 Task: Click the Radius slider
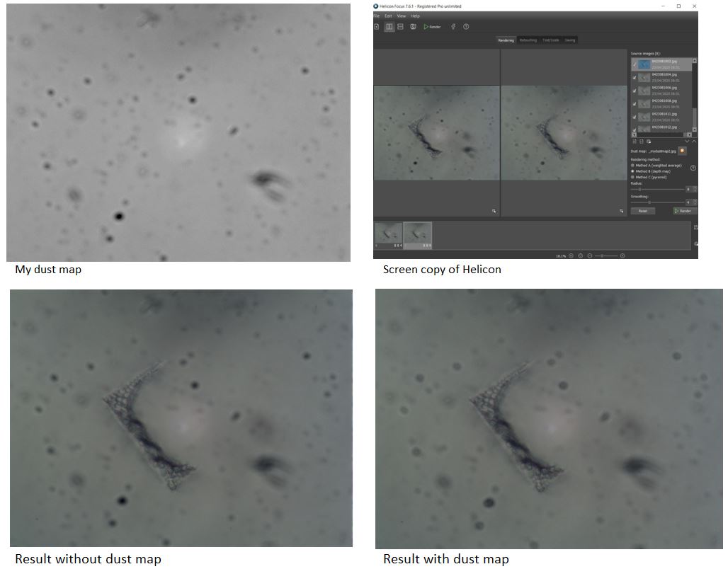coord(657,190)
